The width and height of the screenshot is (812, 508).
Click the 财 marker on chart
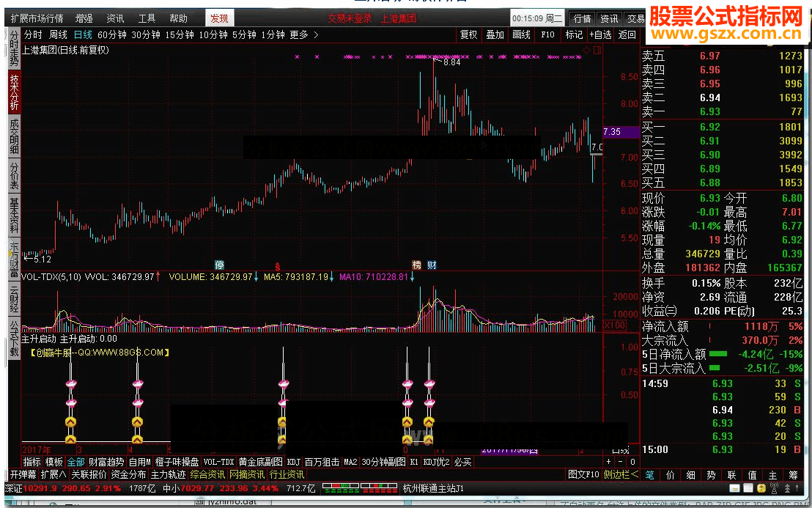(432, 265)
